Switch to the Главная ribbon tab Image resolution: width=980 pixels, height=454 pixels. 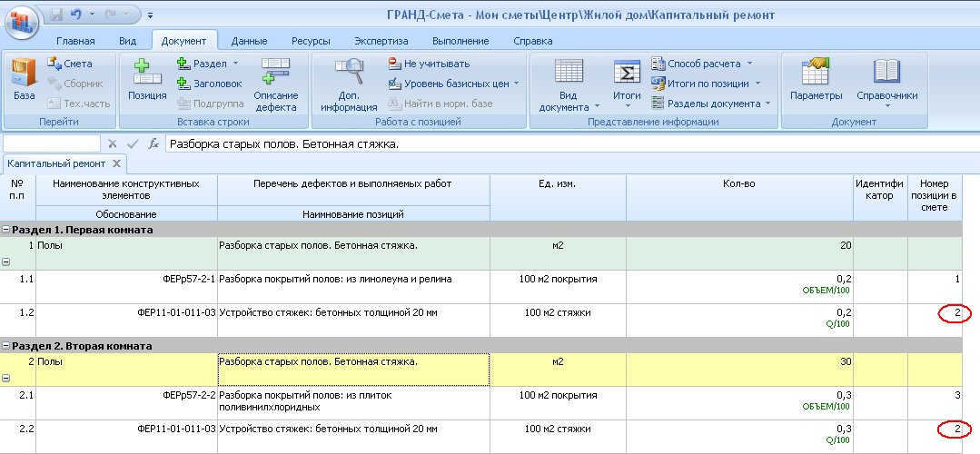(x=75, y=41)
